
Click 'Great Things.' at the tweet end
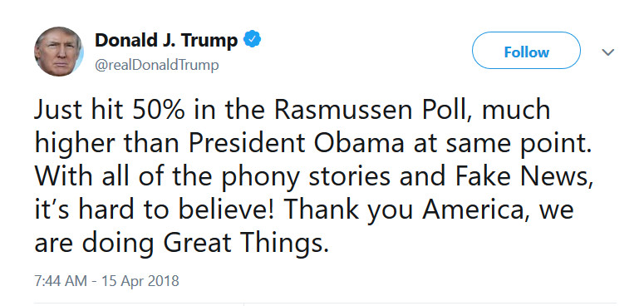pyautogui.click(x=246, y=244)
